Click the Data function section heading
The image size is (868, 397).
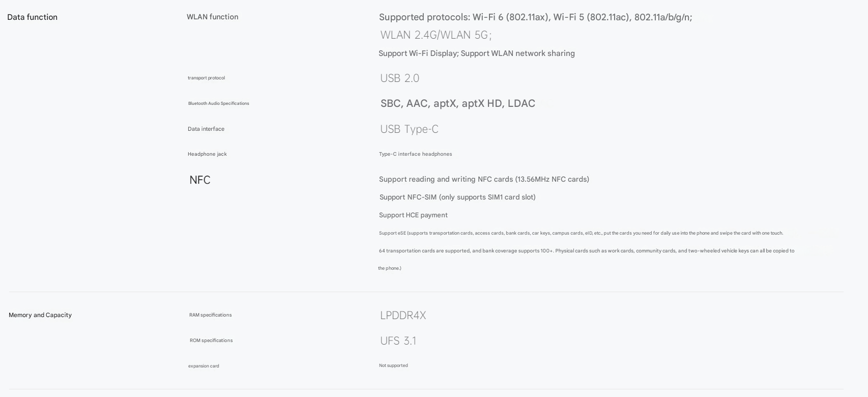point(32,17)
